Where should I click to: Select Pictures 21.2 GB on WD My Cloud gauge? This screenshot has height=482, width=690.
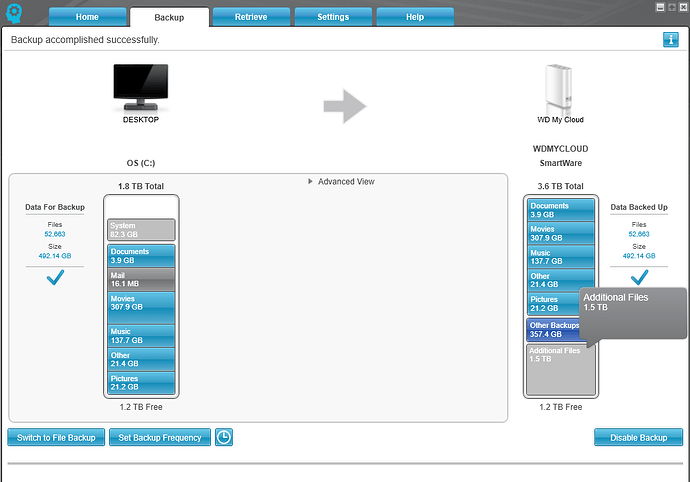554,304
